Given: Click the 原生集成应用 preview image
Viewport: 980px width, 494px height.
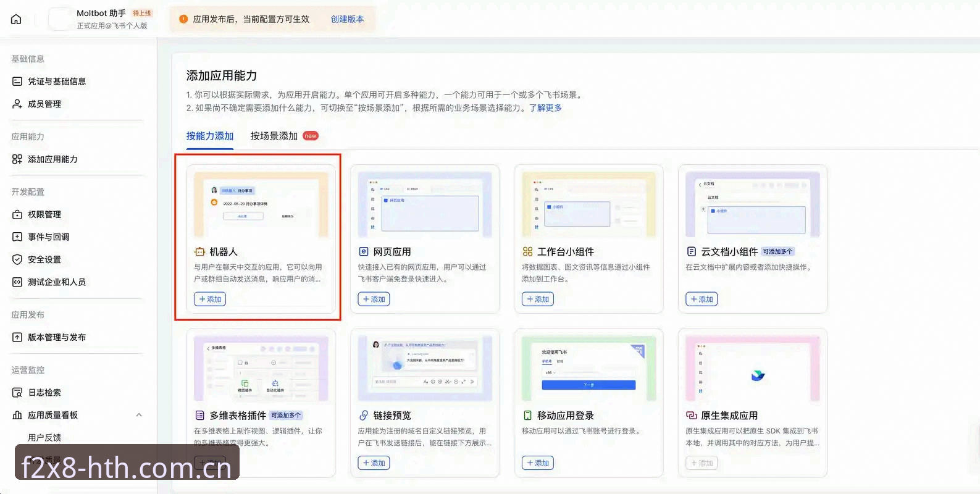Looking at the screenshot, I should [x=753, y=369].
